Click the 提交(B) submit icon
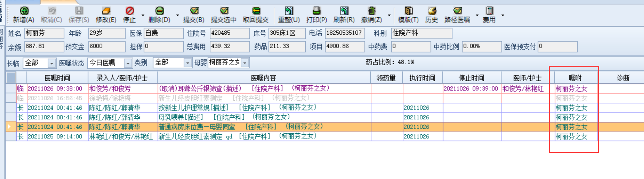This screenshot has height=179, width=644. pyautogui.click(x=194, y=11)
